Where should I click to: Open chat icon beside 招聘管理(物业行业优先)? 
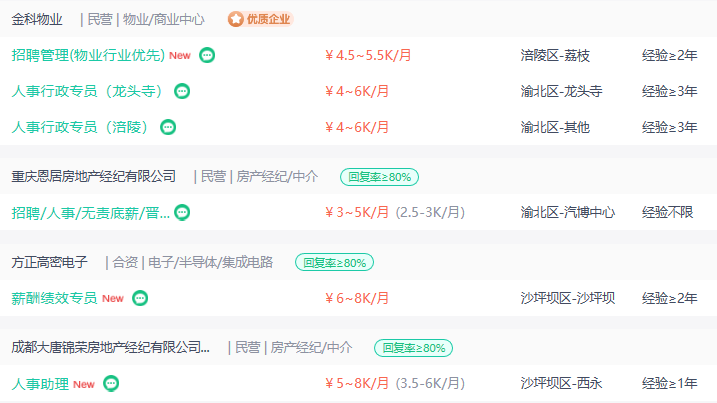click(x=207, y=55)
